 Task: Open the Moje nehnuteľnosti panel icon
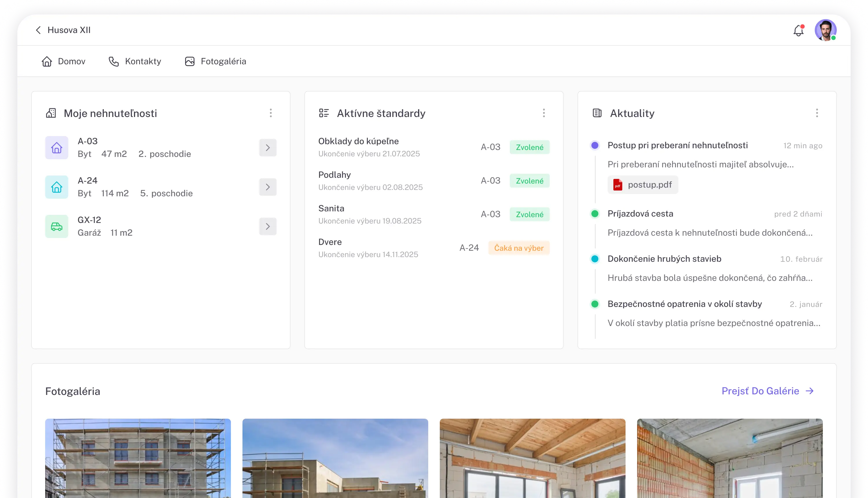(x=51, y=113)
